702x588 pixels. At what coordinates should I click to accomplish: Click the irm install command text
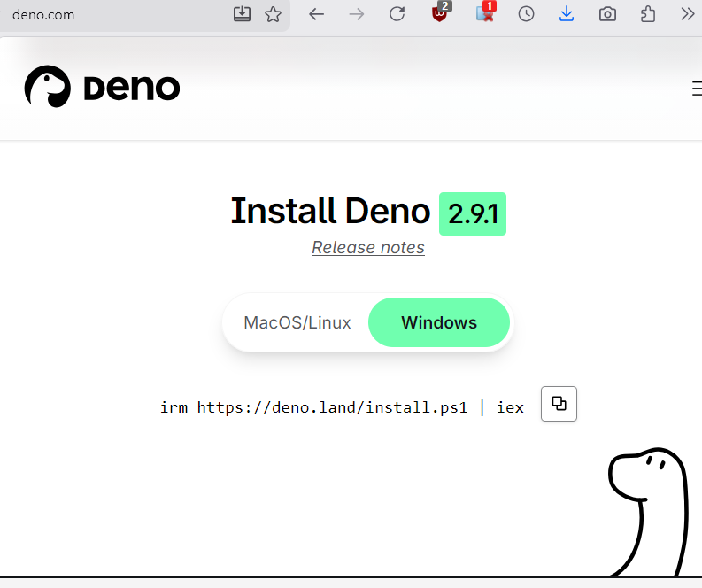pyautogui.click(x=342, y=407)
